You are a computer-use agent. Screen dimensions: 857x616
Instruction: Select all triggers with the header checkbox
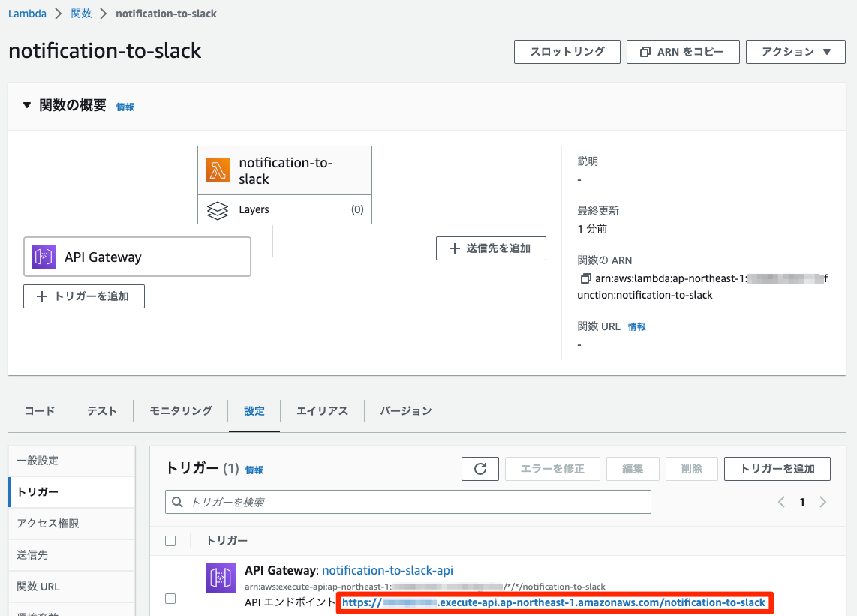170,541
